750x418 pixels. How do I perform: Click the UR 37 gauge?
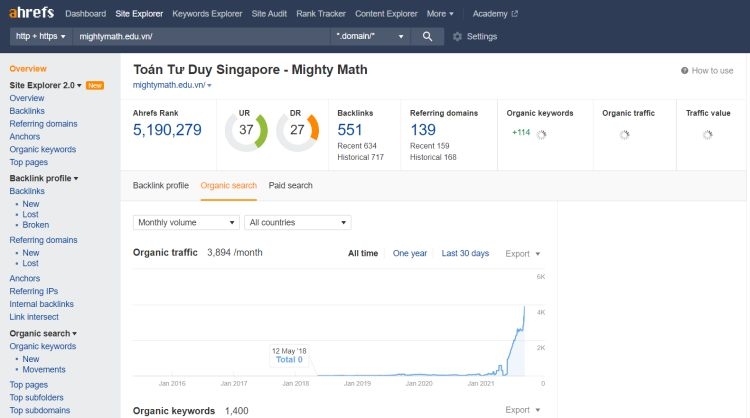[246, 130]
